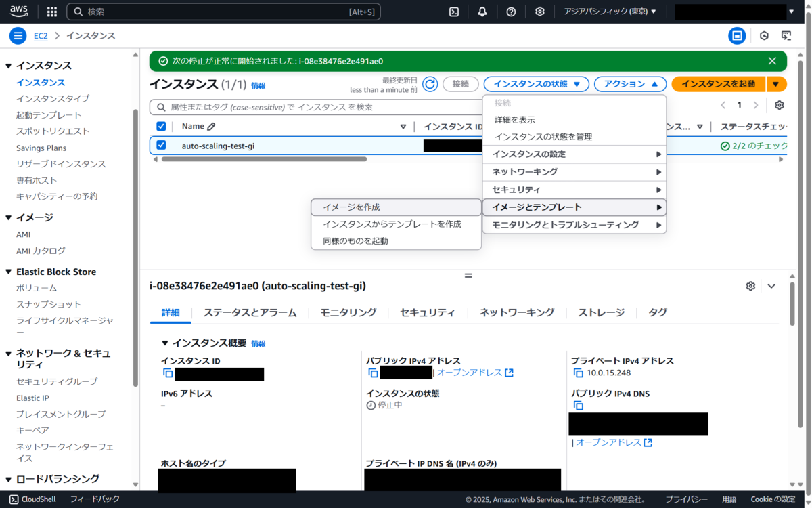Open セキュリティグループ in sidebar
The width and height of the screenshot is (812, 508).
point(57,381)
